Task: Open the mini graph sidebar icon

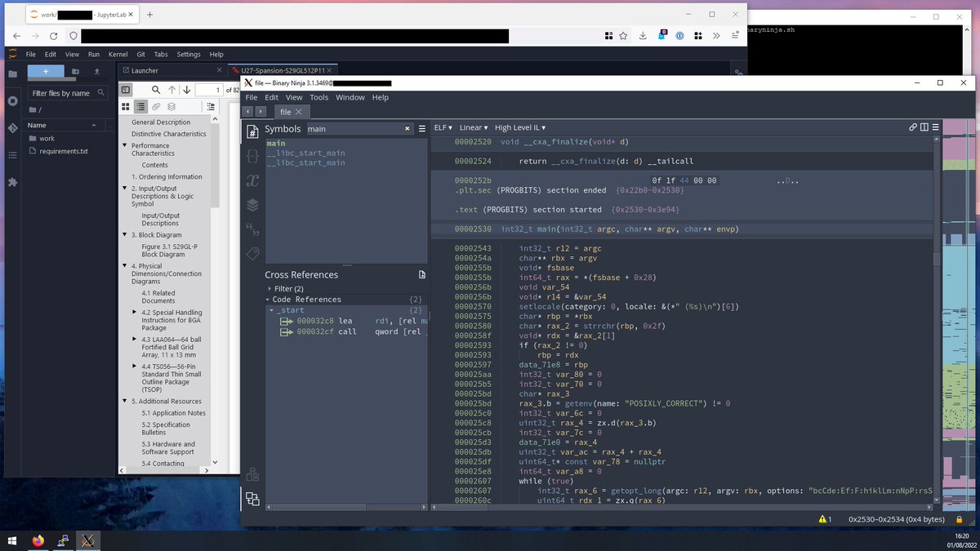Action: click(252, 474)
